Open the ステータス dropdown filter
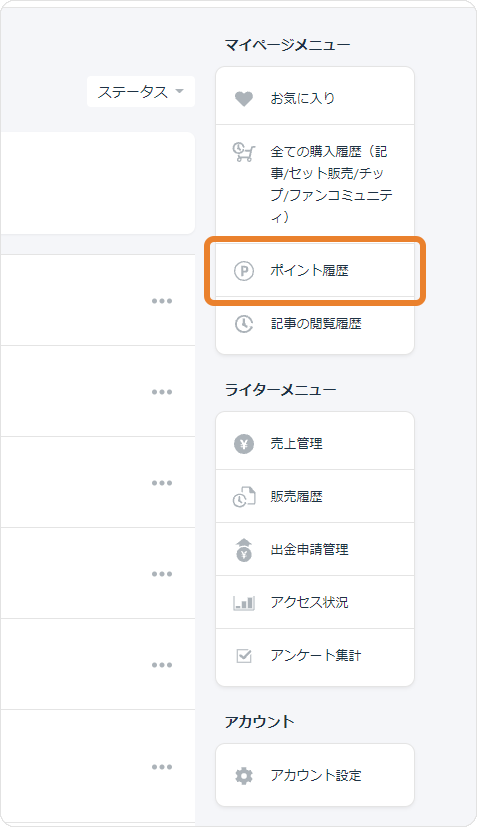The image size is (477, 827). (x=141, y=92)
